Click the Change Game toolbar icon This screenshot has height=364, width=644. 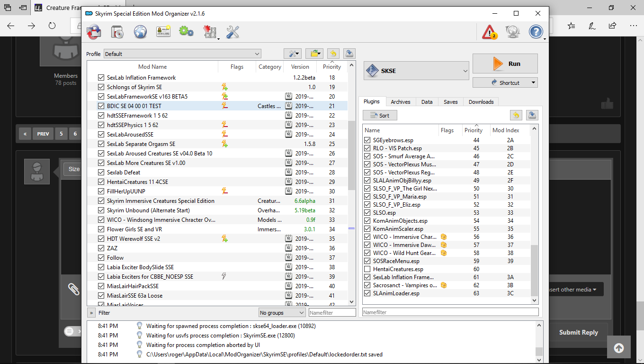click(94, 32)
